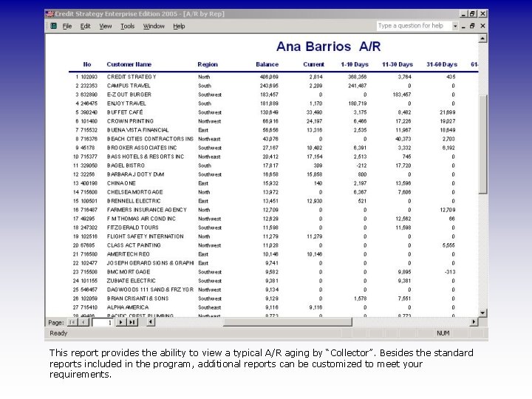Select the CROWN PRINTING customer name

130,121
